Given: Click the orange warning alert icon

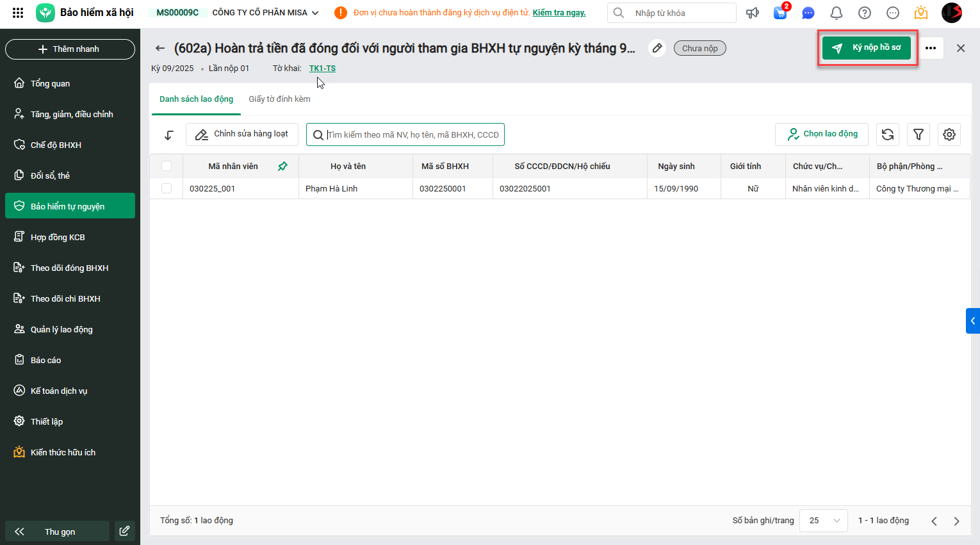Looking at the screenshot, I should pyautogui.click(x=341, y=13).
